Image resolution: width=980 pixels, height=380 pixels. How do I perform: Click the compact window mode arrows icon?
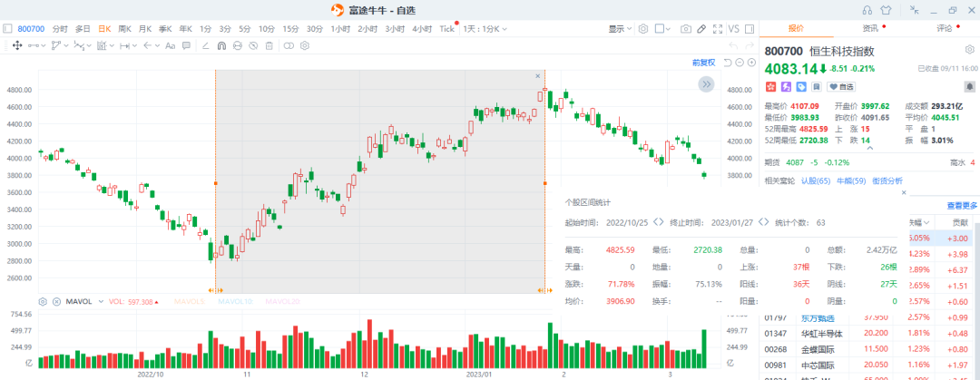click(x=915, y=9)
